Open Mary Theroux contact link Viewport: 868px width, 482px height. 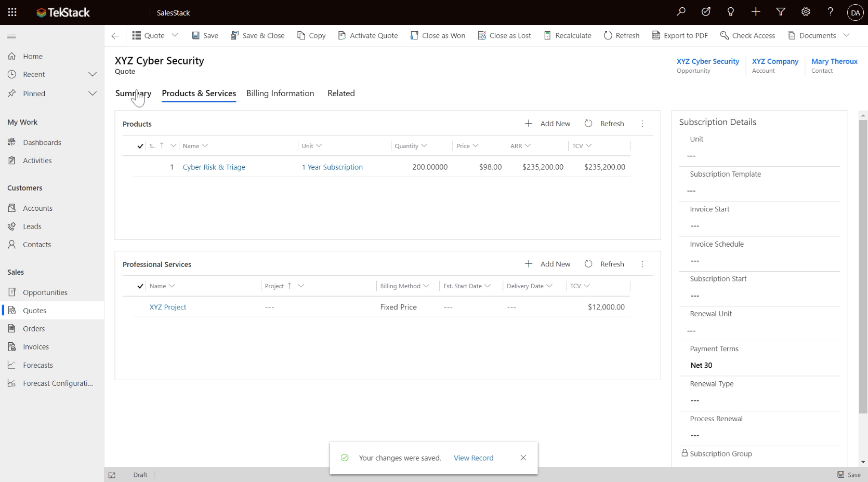(x=834, y=61)
